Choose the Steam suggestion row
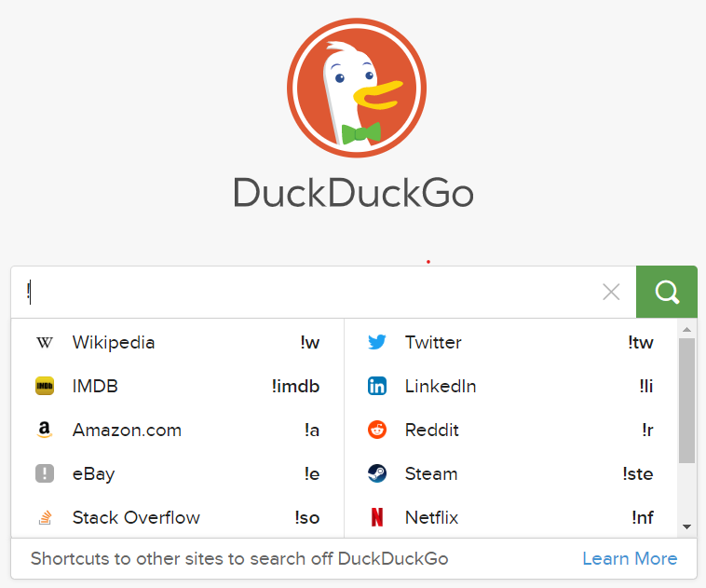Viewport: 706px width, 588px height. (x=510, y=473)
